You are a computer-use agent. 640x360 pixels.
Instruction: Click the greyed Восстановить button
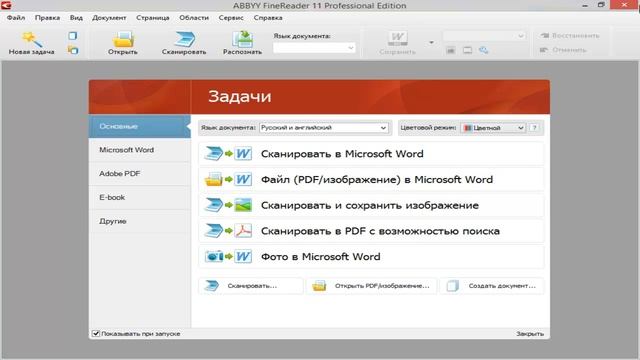point(570,36)
